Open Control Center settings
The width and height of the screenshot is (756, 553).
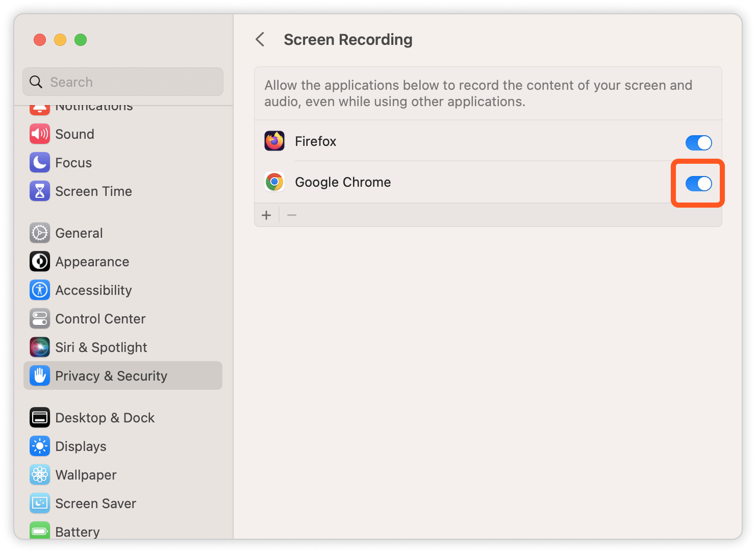tap(123, 319)
